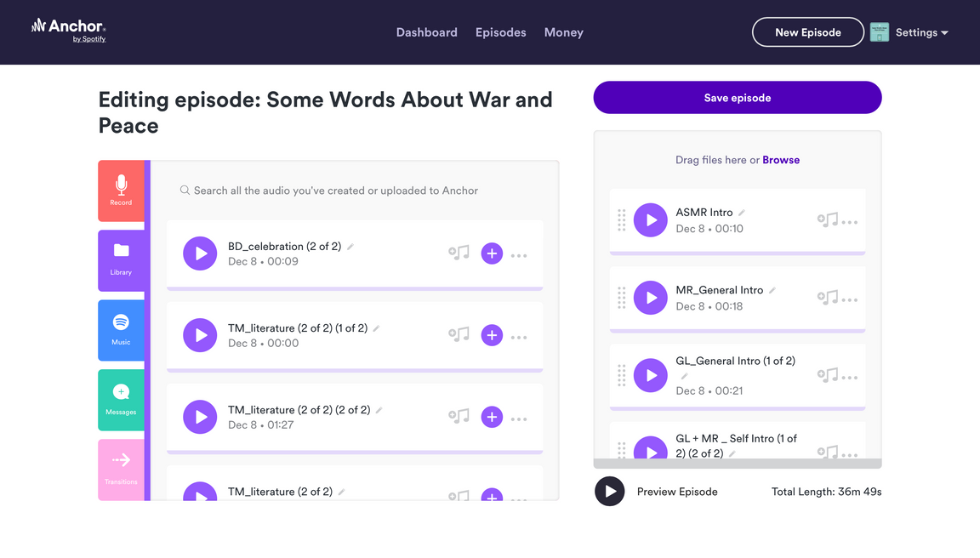Focus the audio search field
The width and height of the screenshot is (980, 558).
pyautogui.click(x=355, y=191)
